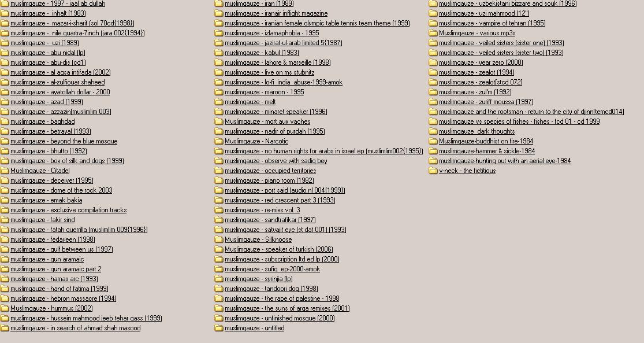Screen dimensions: 644x343
Task: Select 'muslimgauze - iranian female olympic table tennis team theme (1999)'
Action: [x=317, y=23]
